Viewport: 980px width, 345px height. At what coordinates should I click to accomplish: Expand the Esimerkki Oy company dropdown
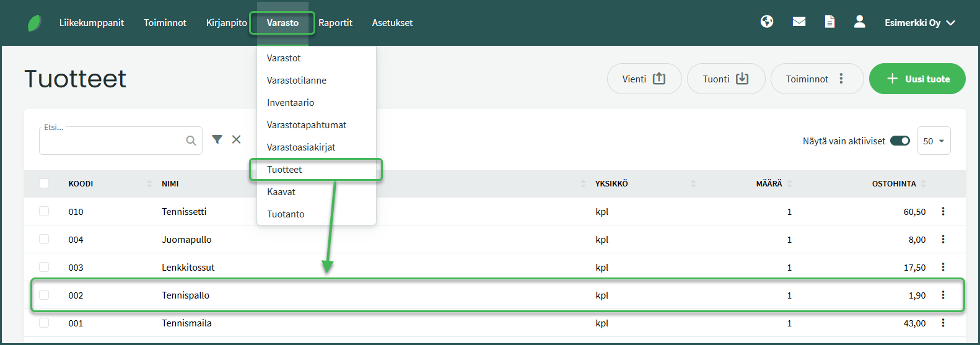[919, 23]
